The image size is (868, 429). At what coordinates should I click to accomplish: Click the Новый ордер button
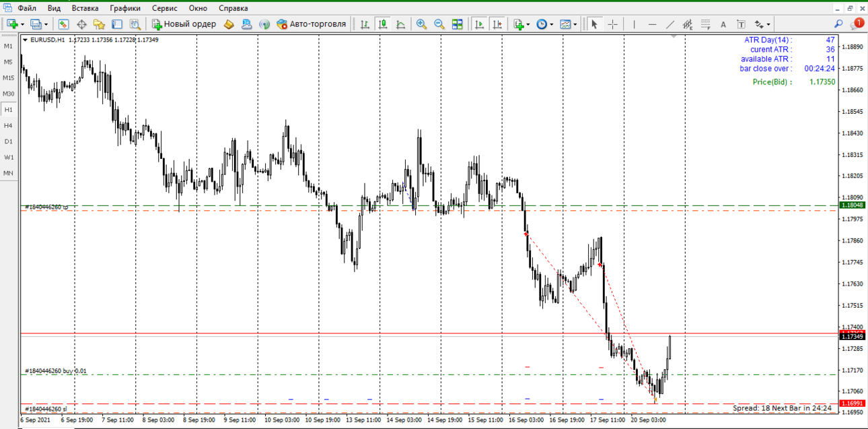184,24
